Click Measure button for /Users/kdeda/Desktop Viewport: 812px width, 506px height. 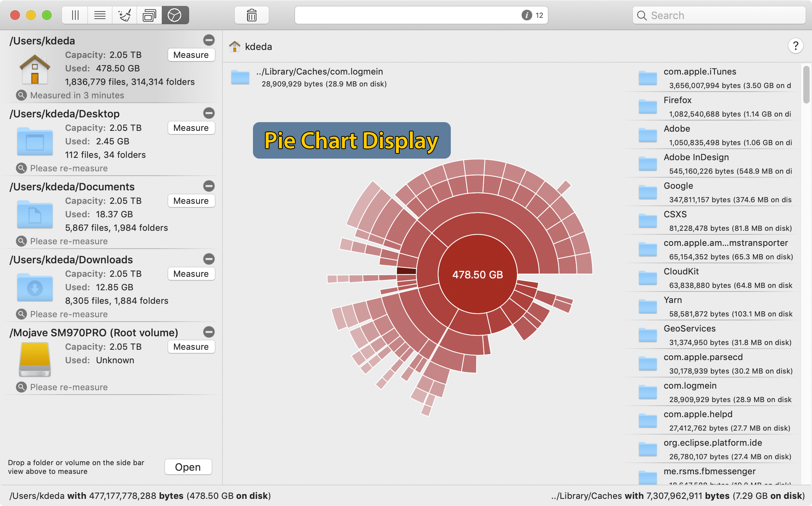pyautogui.click(x=191, y=127)
